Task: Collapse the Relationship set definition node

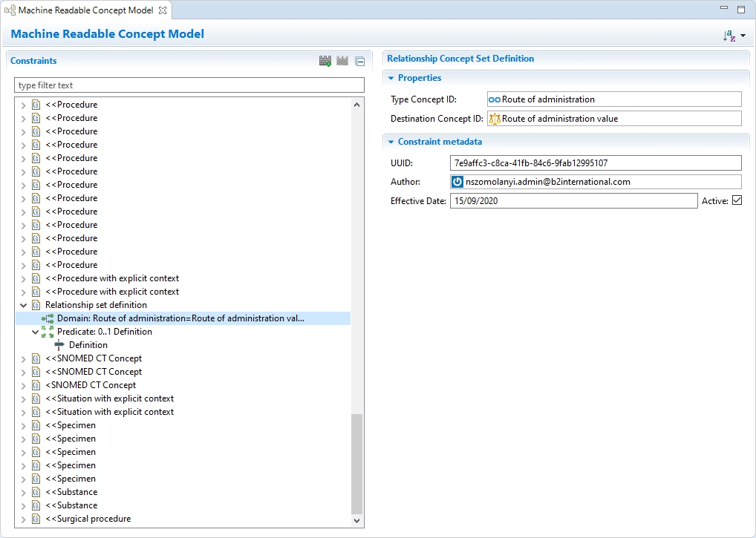Action: 23,305
